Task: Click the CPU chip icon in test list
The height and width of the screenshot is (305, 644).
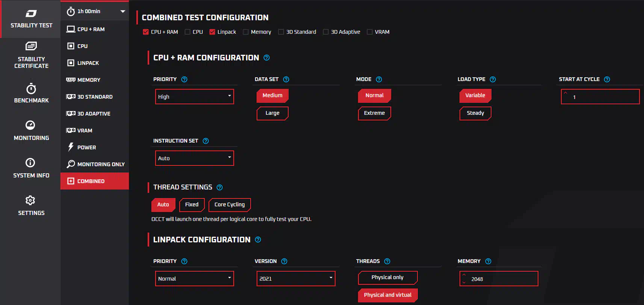Action: (71, 46)
